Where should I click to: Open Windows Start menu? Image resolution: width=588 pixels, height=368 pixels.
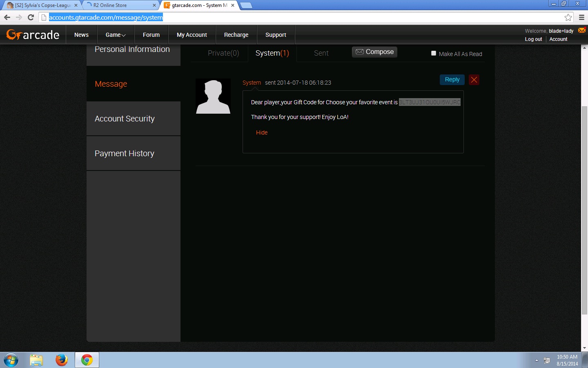point(11,360)
